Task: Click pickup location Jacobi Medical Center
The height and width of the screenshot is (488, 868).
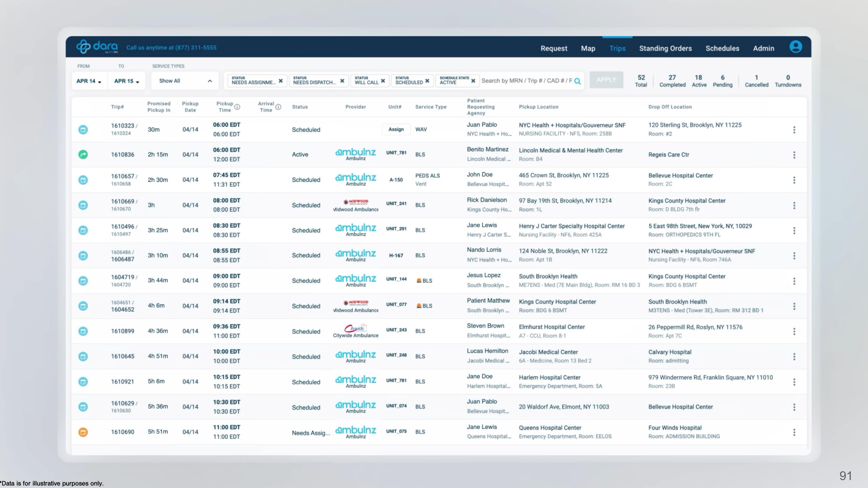Action: 548,352
